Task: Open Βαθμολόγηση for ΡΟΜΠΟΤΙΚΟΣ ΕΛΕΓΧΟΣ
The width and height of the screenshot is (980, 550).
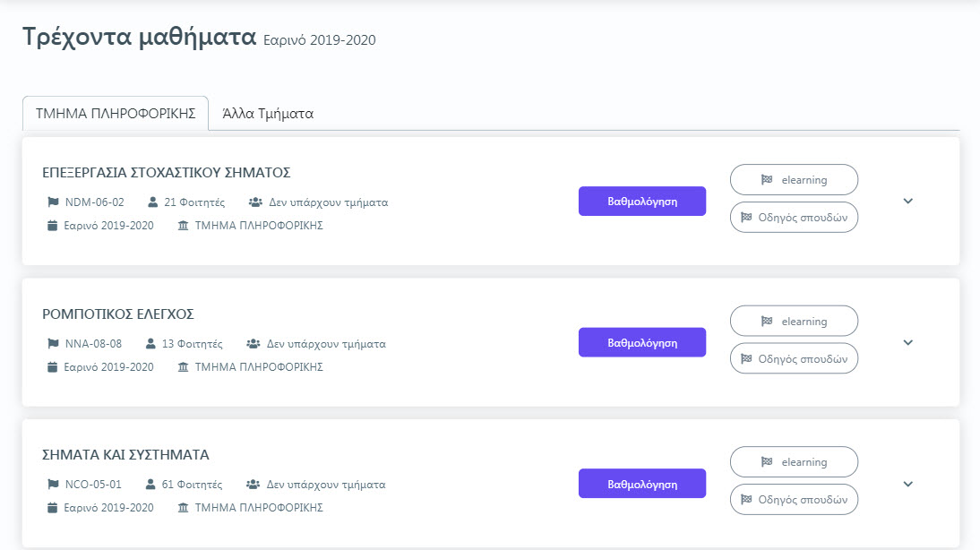Action: [x=642, y=342]
